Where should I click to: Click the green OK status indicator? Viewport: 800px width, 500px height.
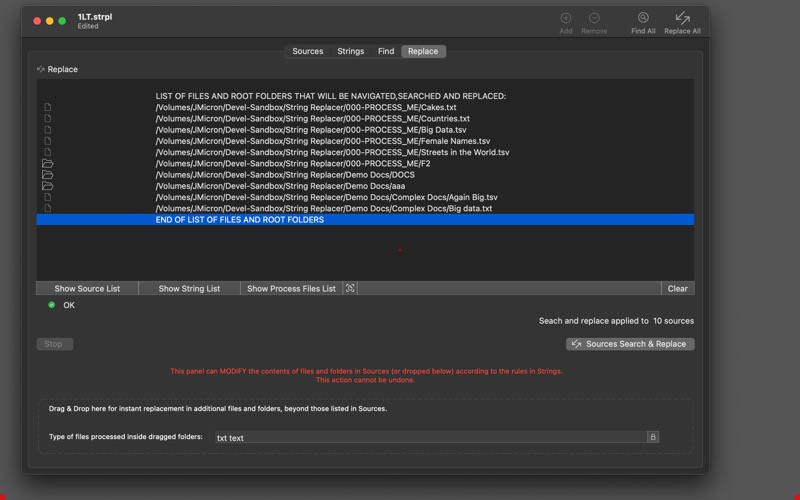pyautogui.click(x=52, y=305)
